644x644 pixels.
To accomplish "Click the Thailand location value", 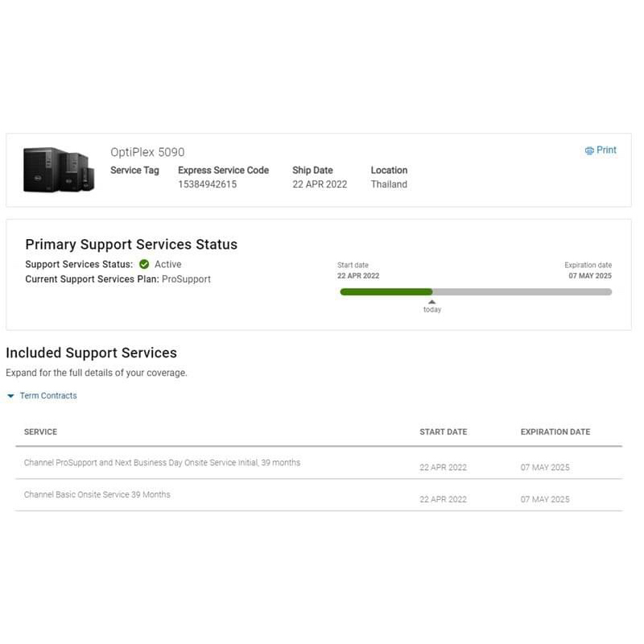I will click(389, 184).
